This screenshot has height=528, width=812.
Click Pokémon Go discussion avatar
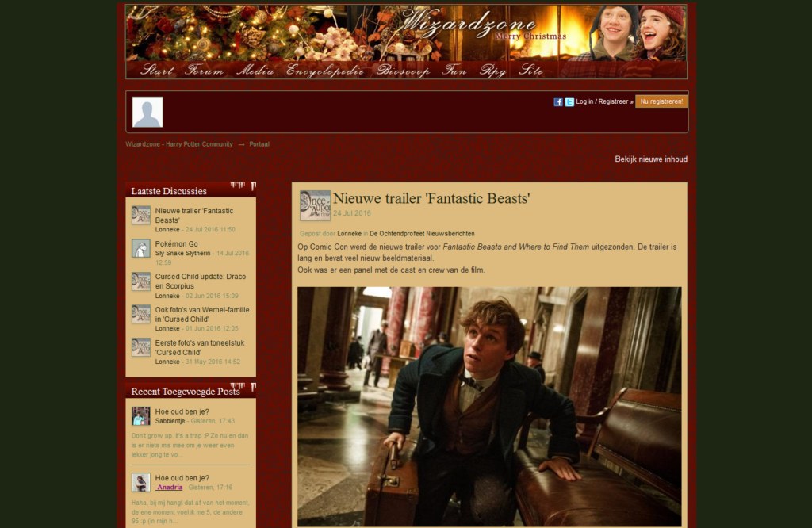pyautogui.click(x=141, y=248)
